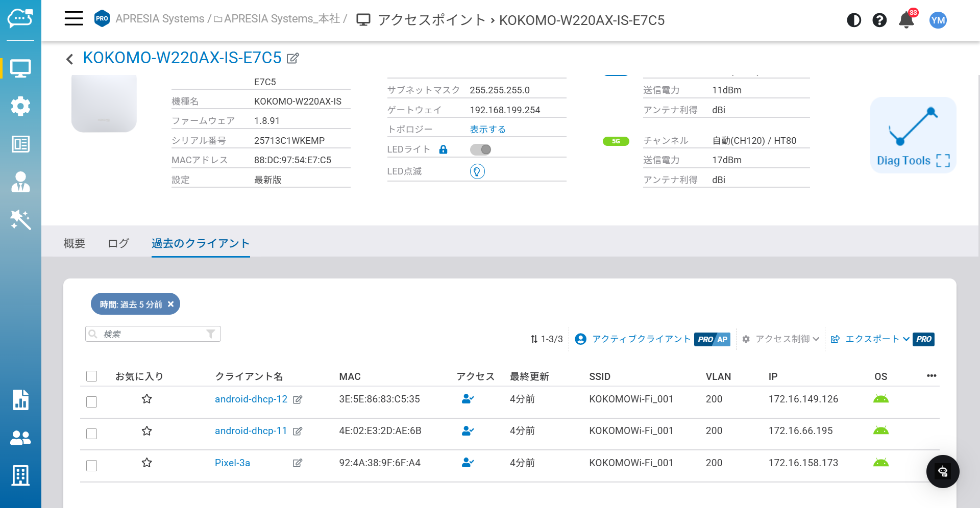980x508 pixels.
Task: Toggle the LED light switch
Action: pos(480,149)
